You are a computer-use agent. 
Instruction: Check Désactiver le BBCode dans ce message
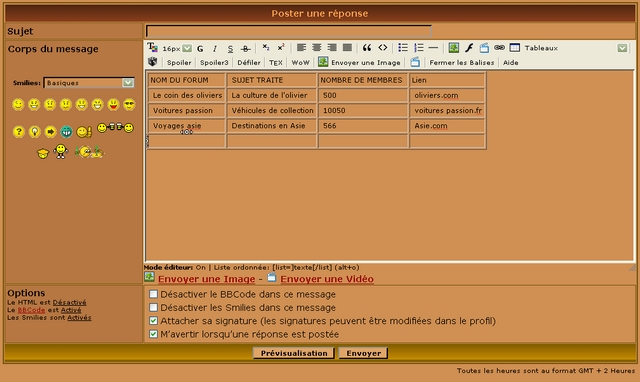pyautogui.click(x=153, y=294)
